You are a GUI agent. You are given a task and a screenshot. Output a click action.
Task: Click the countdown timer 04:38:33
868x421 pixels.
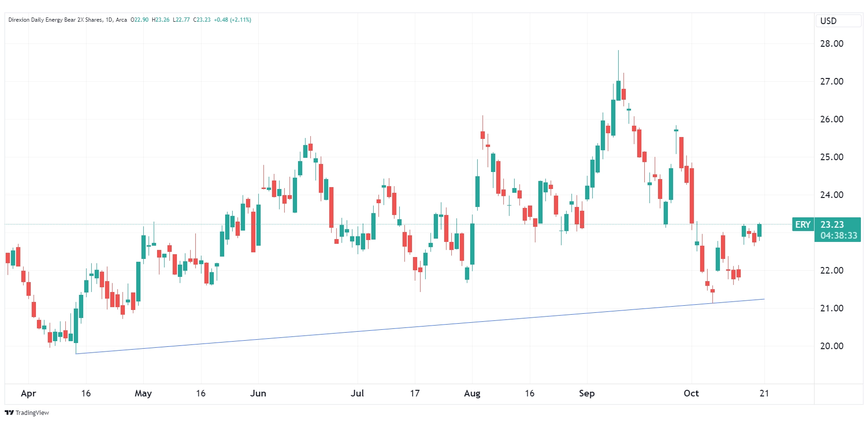[839, 235]
